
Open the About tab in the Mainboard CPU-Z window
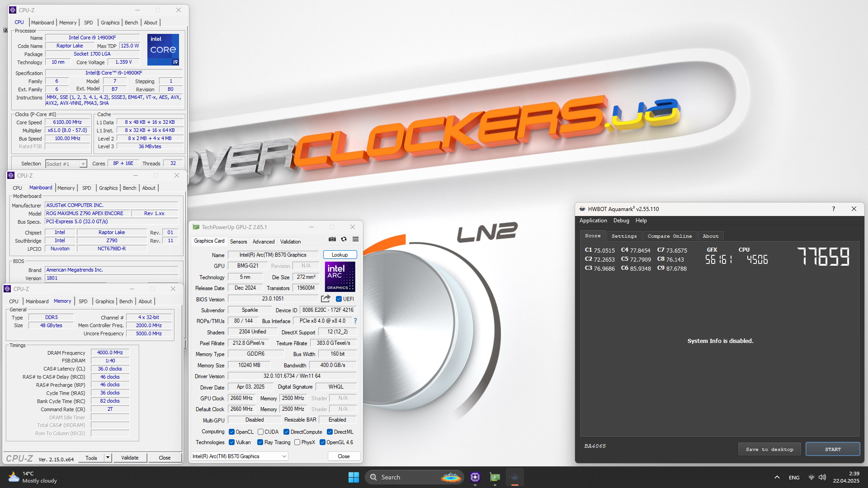(149, 188)
